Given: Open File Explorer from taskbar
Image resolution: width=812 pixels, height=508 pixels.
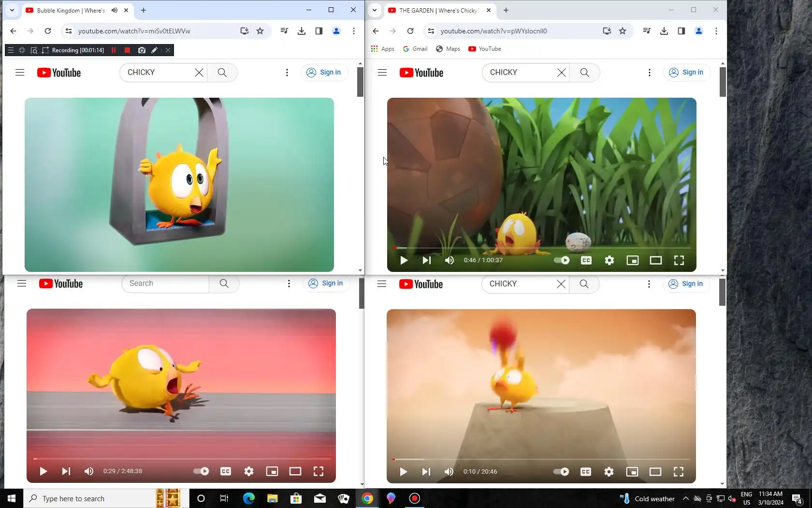Looking at the screenshot, I should [x=273, y=498].
